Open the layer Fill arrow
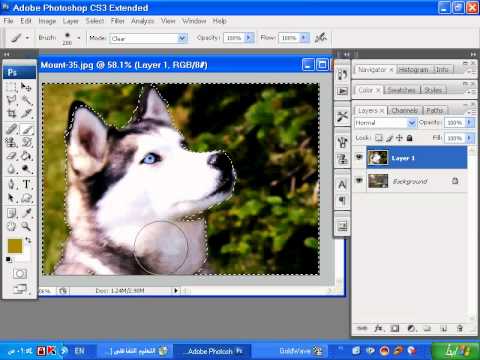 pos(469,138)
